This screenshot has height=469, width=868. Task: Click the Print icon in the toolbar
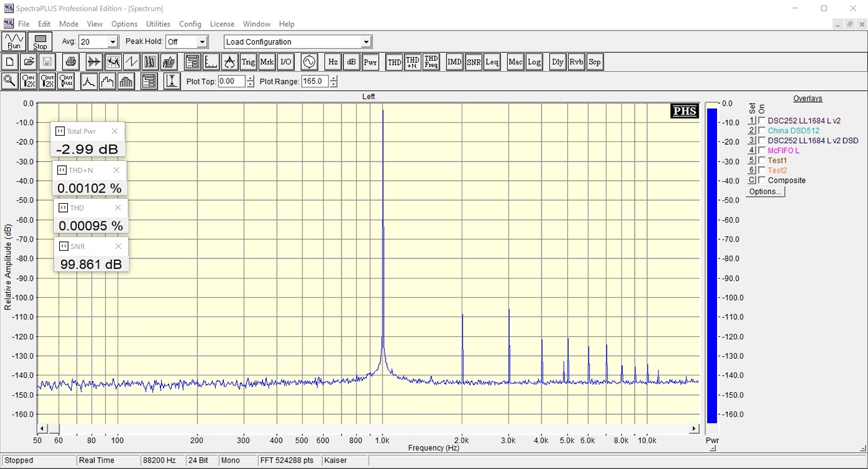click(71, 62)
